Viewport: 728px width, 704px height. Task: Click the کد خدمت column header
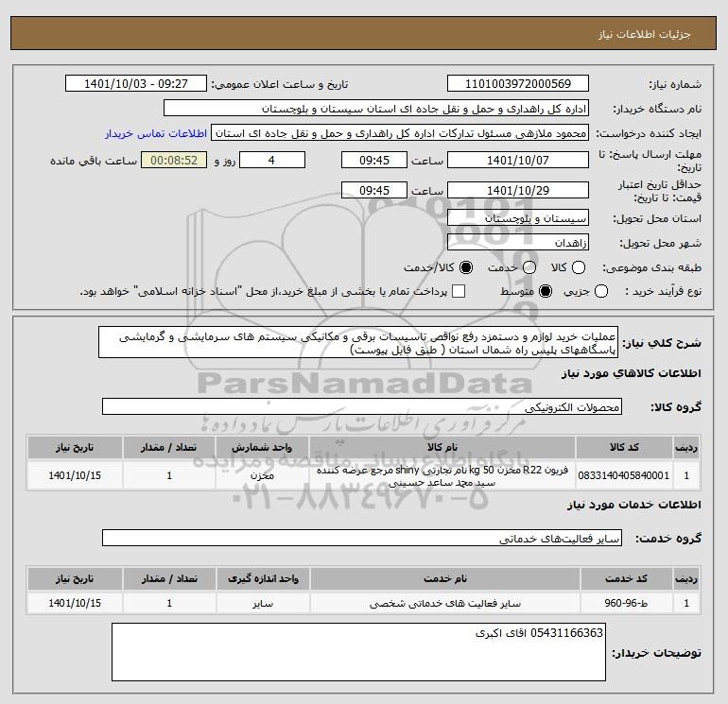(626, 578)
